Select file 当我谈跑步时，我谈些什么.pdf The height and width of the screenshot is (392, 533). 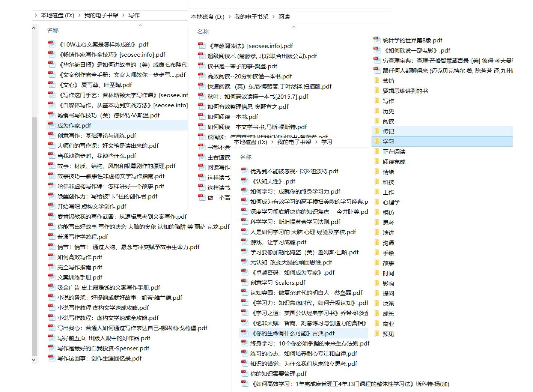pyautogui.click(x=96, y=156)
